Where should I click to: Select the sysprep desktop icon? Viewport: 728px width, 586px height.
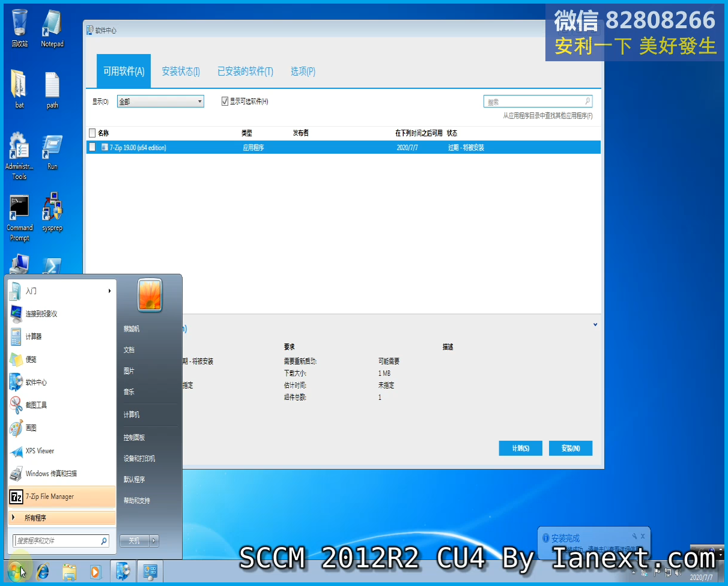(x=52, y=213)
